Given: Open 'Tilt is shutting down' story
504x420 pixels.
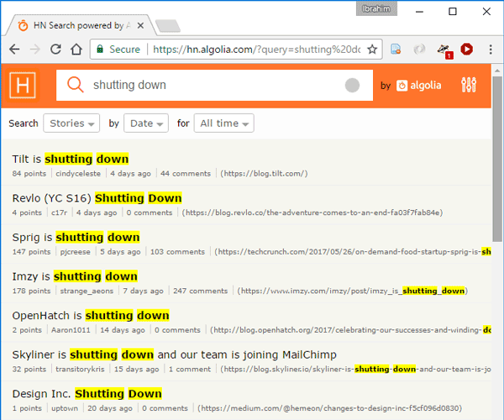Looking at the screenshot, I should click(x=71, y=159).
